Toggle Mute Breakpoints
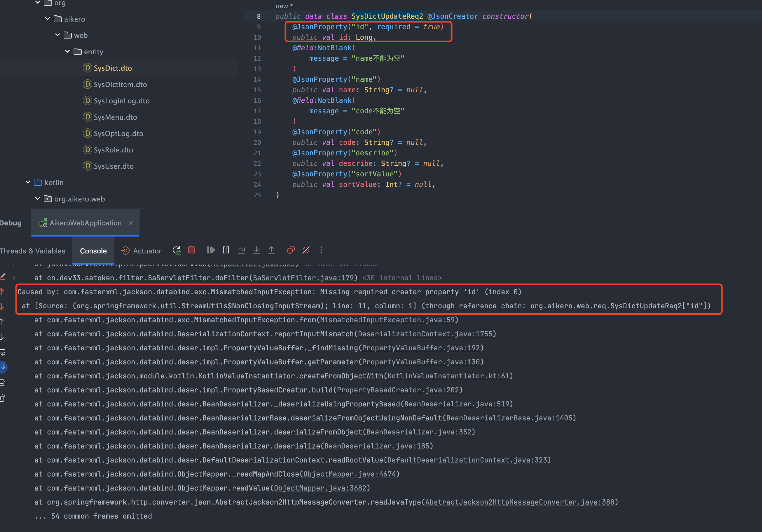 point(306,250)
